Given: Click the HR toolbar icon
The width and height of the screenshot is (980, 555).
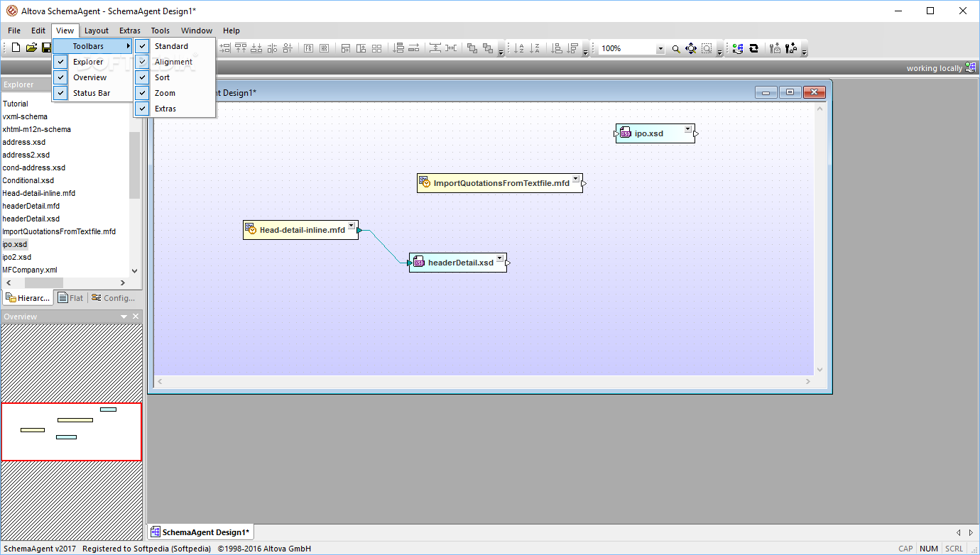Looking at the screenshot, I should point(324,48).
